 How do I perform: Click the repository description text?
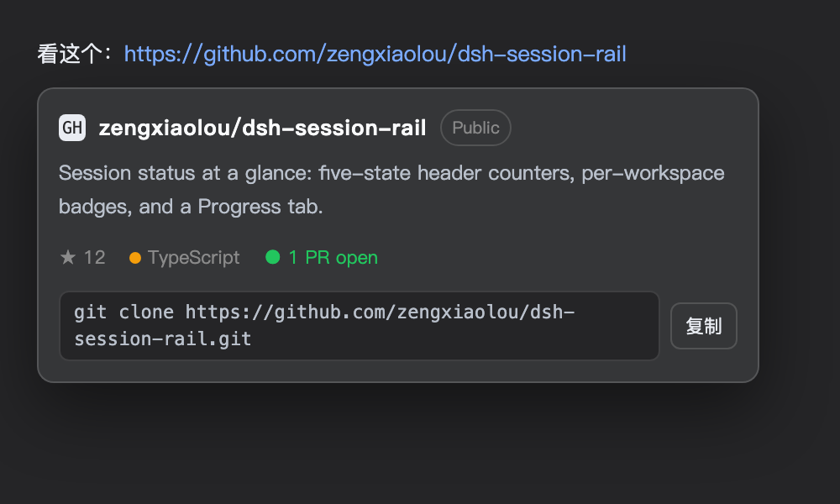[x=391, y=190]
